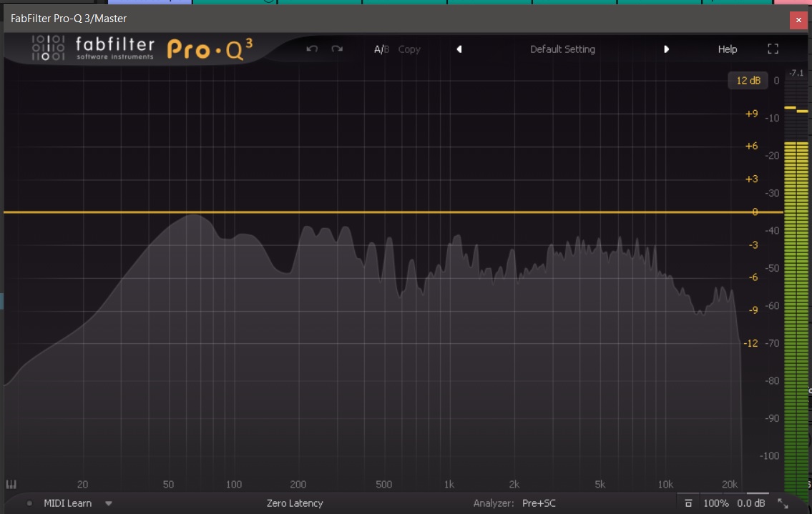Open the Zero Latency processing mode menu

(x=295, y=503)
